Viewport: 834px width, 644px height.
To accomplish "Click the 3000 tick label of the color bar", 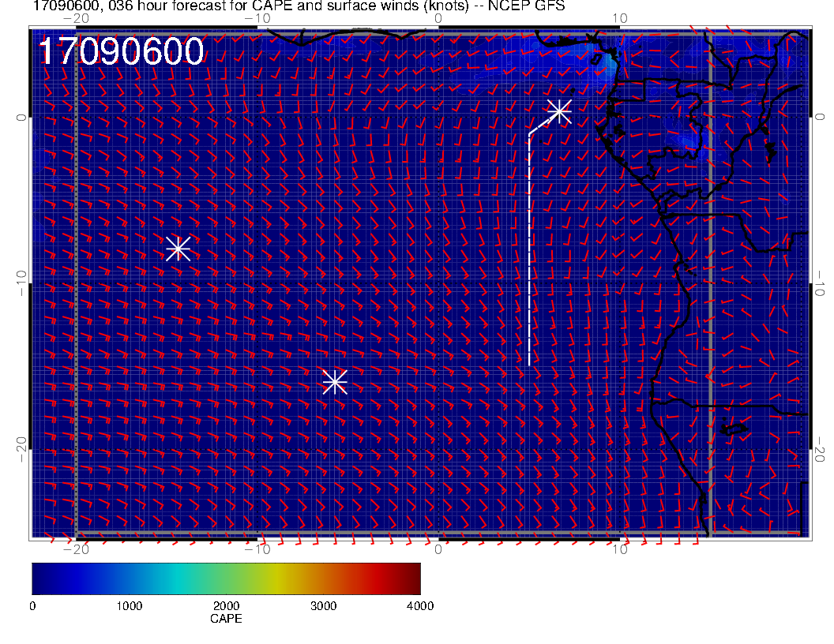I will [323, 606].
